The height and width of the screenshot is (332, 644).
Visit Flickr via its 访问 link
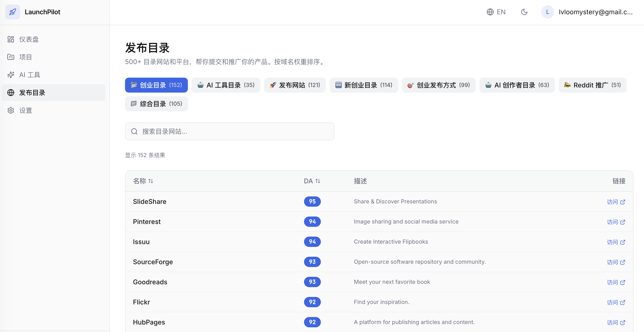coord(616,303)
